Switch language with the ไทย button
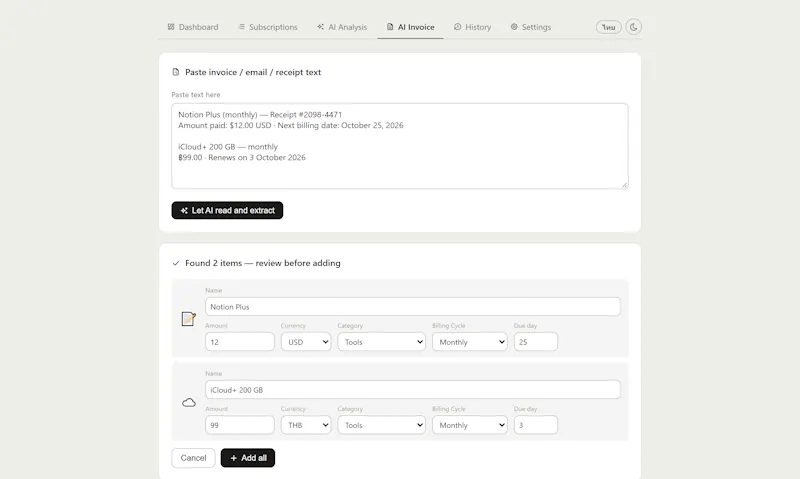This screenshot has height=479, width=800. [608, 27]
